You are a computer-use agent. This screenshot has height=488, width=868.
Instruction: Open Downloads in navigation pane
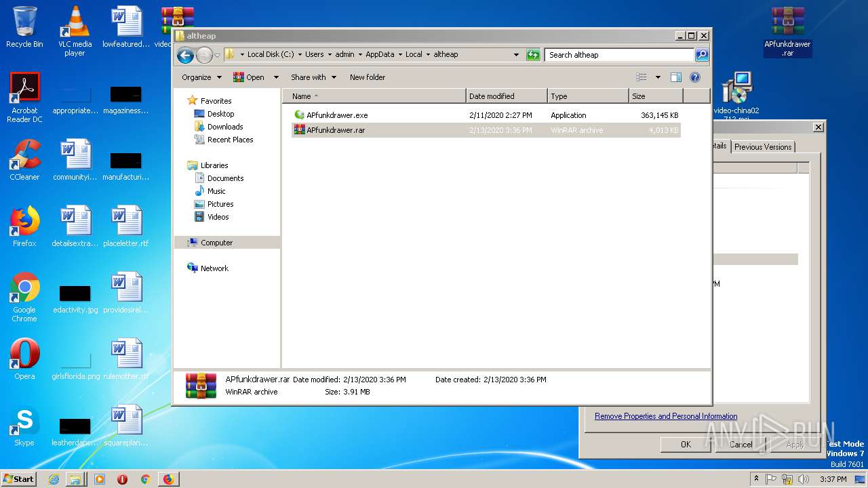225,127
